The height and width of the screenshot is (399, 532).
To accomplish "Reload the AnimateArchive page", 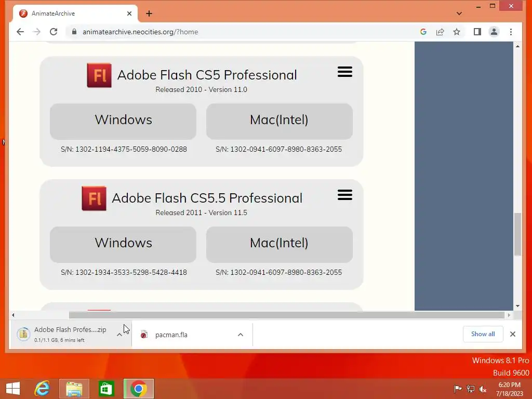I will [x=54, y=32].
